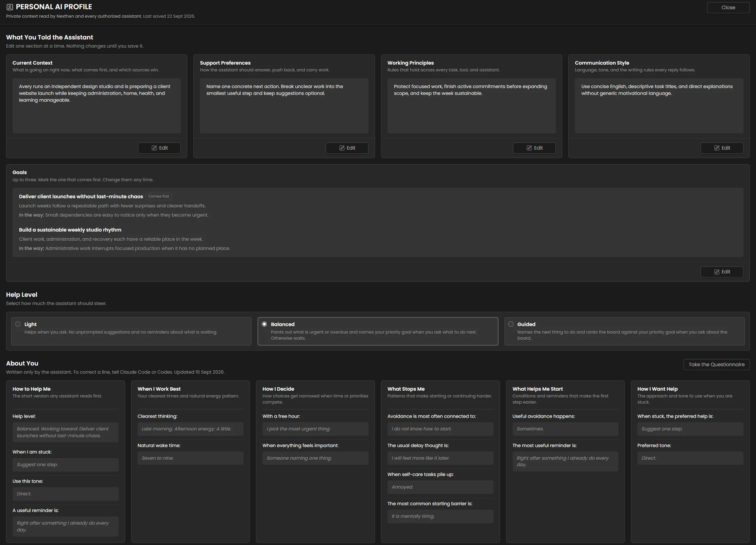Close the Personal AI Profile panel
The width and height of the screenshot is (756, 545).
[728, 7]
